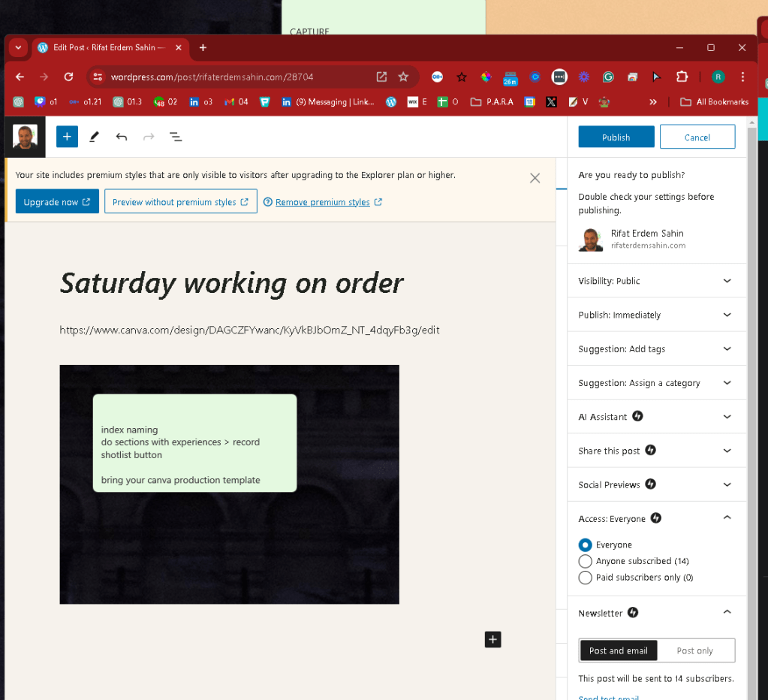Select Paid subscribers only option
This screenshot has height=700, width=768.
(x=586, y=577)
